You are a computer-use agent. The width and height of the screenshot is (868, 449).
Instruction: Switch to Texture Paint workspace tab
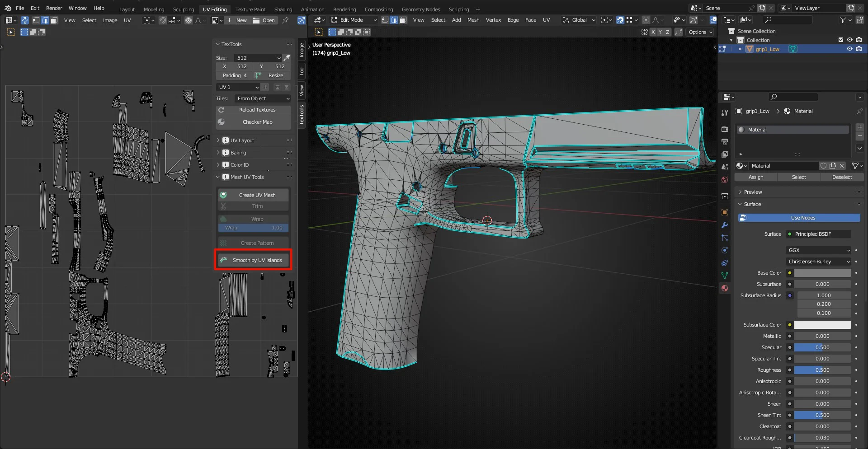[250, 9]
